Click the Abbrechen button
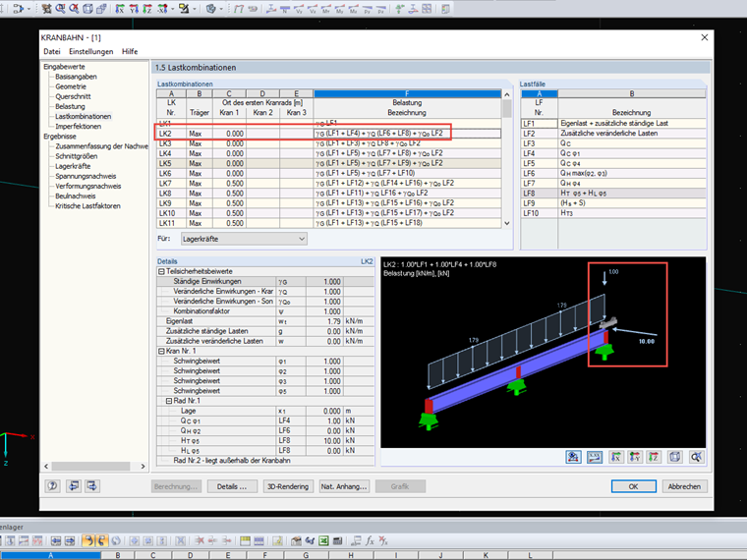The height and width of the screenshot is (560, 747). point(684,486)
